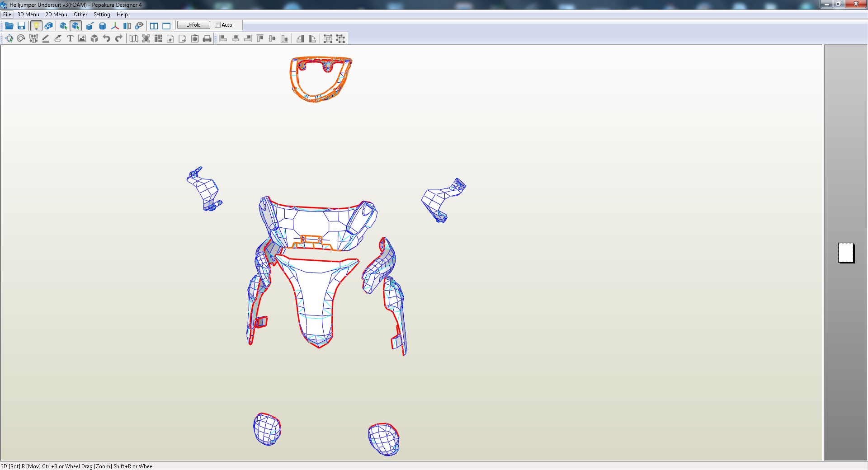868x470 pixels.
Task: Click the white paper sheet in 2D pane
Action: pyautogui.click(x=846, y=253)
